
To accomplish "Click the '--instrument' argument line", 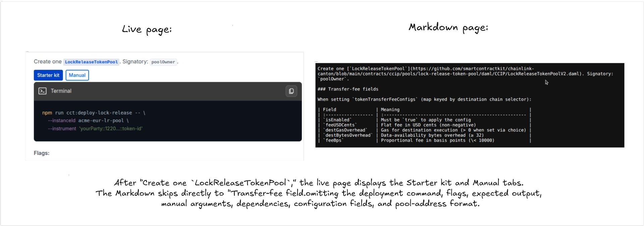I will click(x=95, y=129).
